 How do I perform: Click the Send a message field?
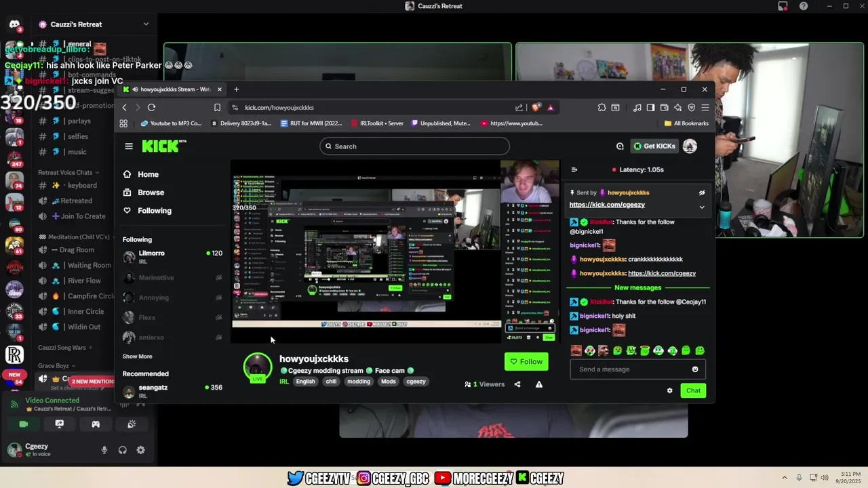(x=631, y=369)
